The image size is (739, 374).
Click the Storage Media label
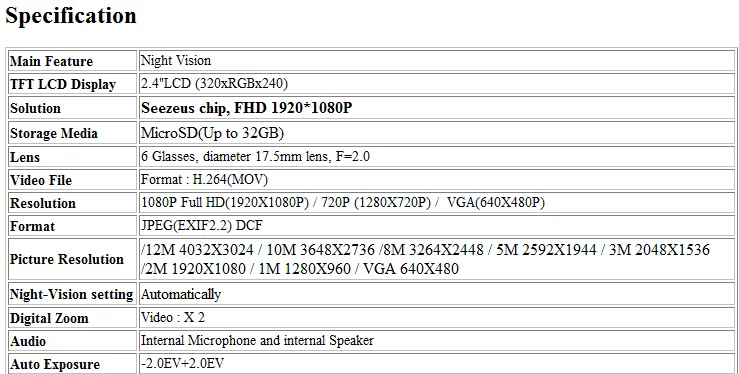coord(54,133)
